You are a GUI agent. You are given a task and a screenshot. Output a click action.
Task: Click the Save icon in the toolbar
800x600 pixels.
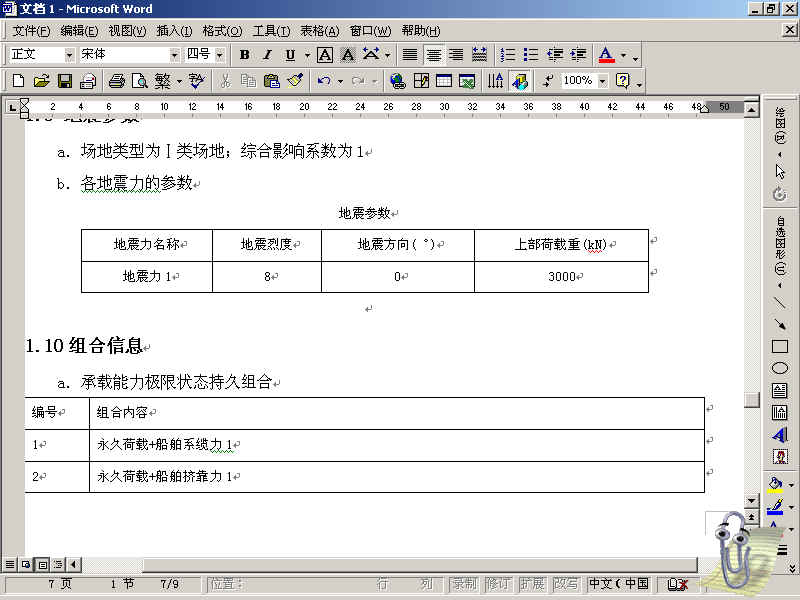click(64, 81)
